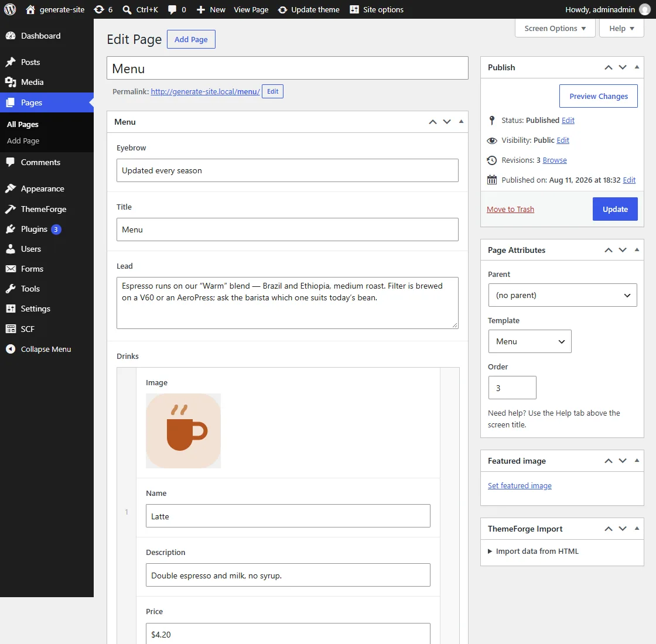Click the Price field showing $4.20
This screenshot has height=644, width=656.
288,633
